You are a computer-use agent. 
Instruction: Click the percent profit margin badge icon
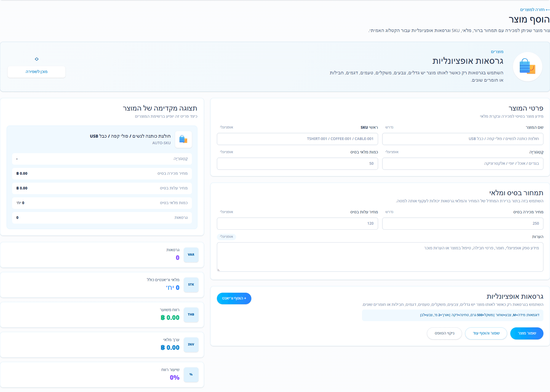click(191, 375)
